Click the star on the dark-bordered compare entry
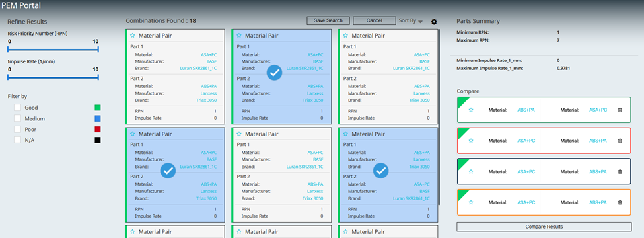The width and height of the screenshot is (644, 238). (471, 171)
